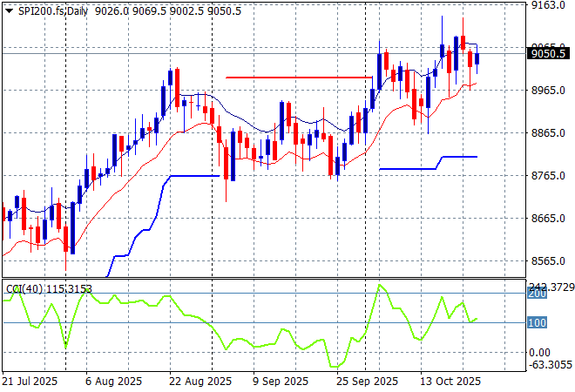The height and width of the screenshot is (392, 575).
Task: Click the 25 Sep 2025 date label
Action: coord(367,382)
